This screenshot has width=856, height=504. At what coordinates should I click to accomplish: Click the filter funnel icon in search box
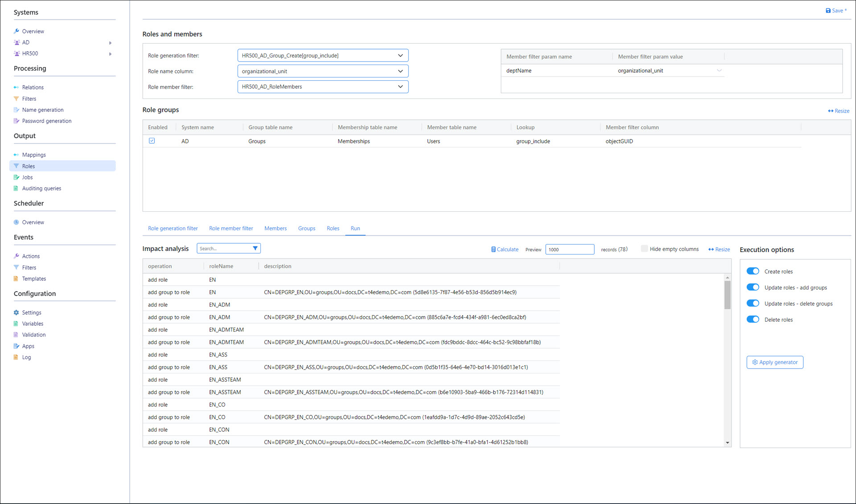[x=255, y=249]
